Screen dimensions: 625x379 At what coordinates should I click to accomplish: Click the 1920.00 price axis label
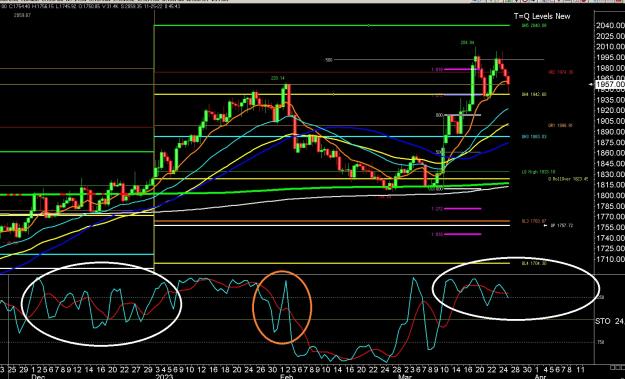click(610, 110)
